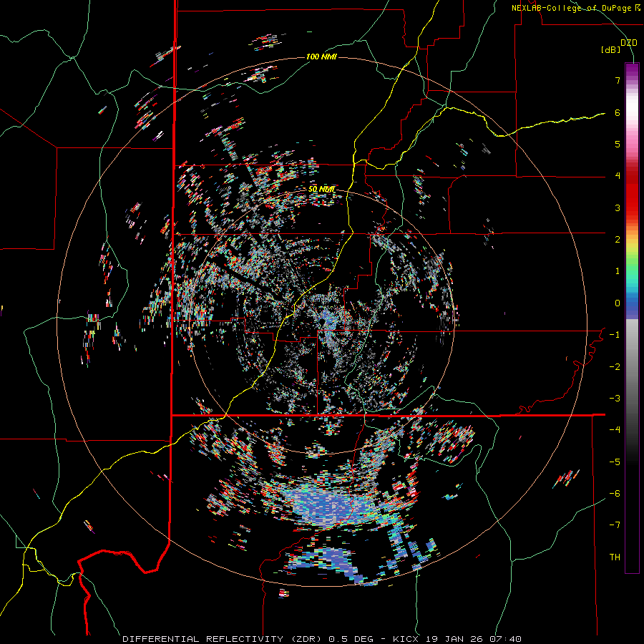This screenshot has width=644, height=644.
Task: Click the 7 value on the color scale
Action: [x=618, y=80]
